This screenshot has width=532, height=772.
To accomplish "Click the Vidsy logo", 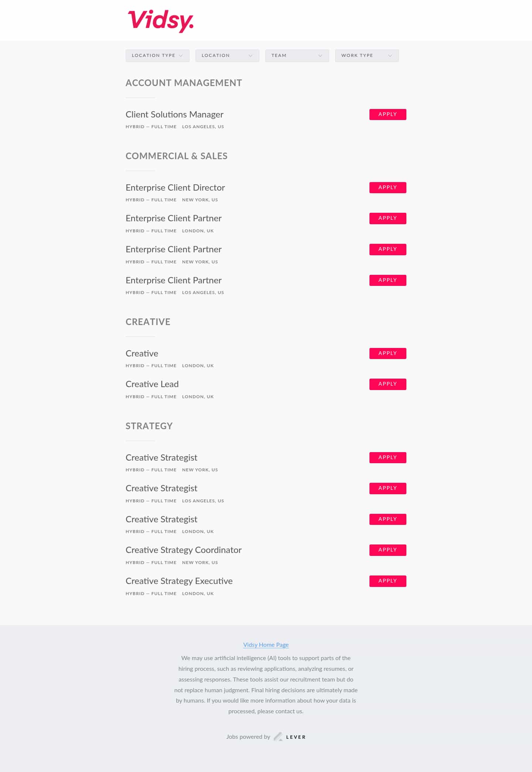I will (x=161, y=21).
